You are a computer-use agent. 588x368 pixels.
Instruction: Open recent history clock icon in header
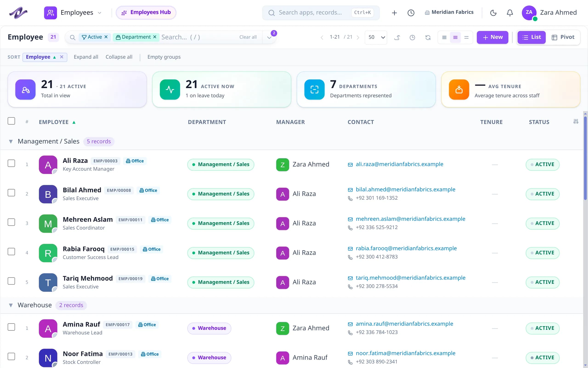(x=411, y=13)
